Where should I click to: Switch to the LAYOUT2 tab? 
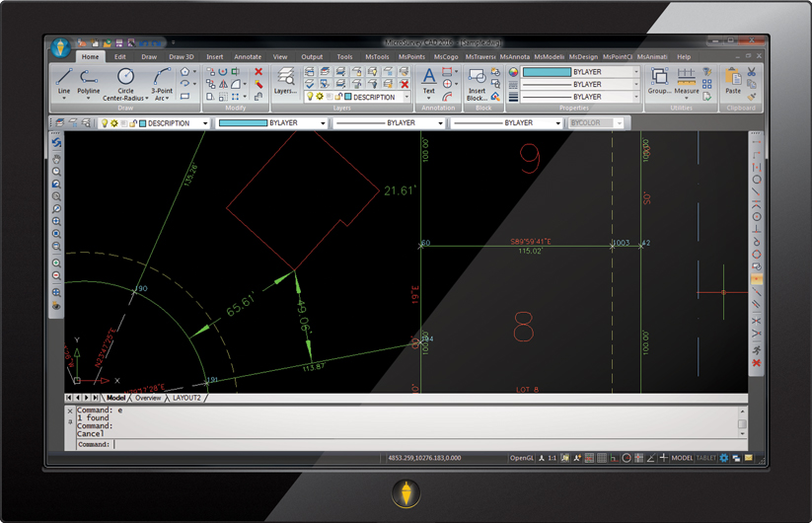click(x=186, y=398)
